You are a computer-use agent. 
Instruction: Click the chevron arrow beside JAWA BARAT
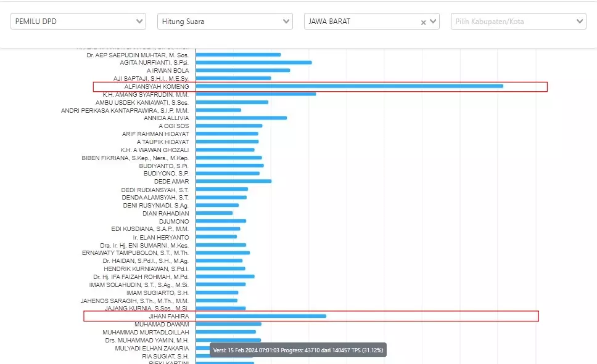point(433,22)
